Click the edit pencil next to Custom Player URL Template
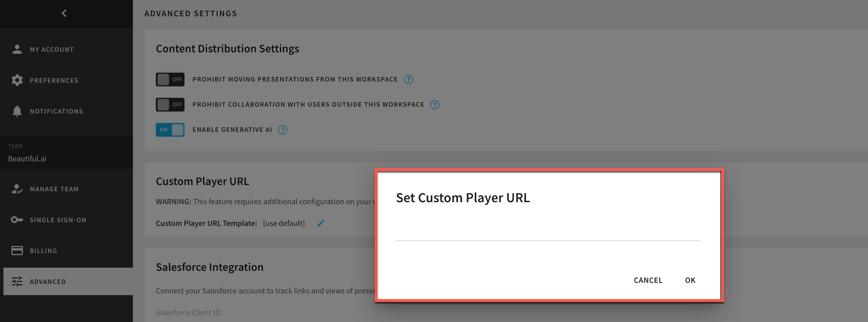The image size is (868, 322). pos(321,223)
